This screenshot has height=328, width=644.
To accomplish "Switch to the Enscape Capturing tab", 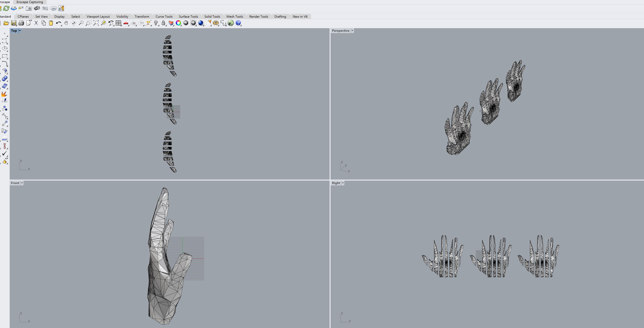I will pyautogui.click(x=29, y=2).
